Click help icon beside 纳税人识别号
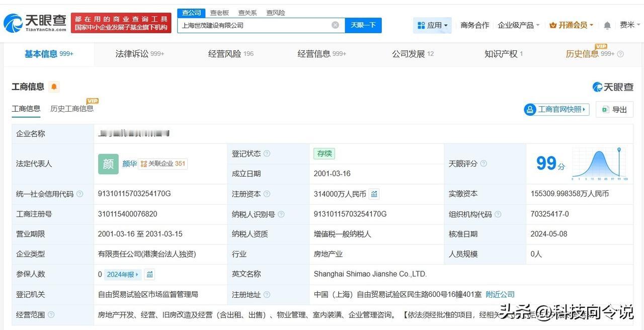 (281, 214)
